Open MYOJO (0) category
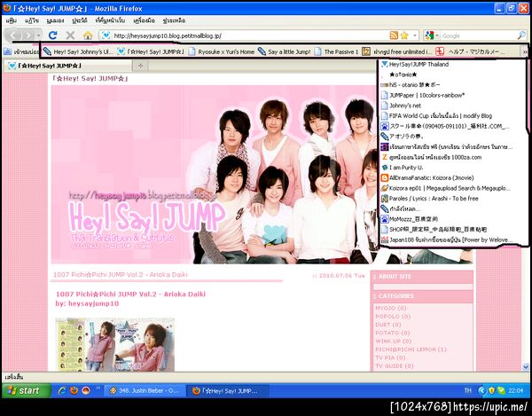The height and width of the screenshot is (416, 532). point(390,308)
